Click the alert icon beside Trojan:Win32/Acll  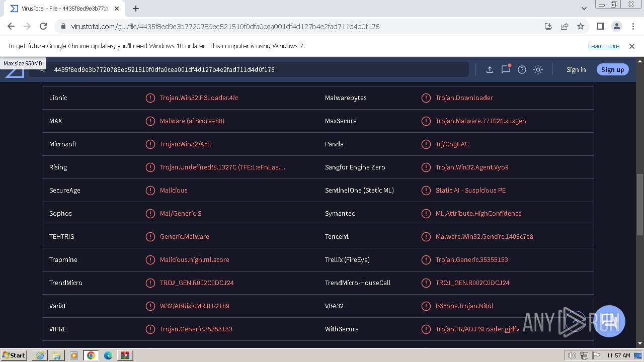[x=150, y=144]
